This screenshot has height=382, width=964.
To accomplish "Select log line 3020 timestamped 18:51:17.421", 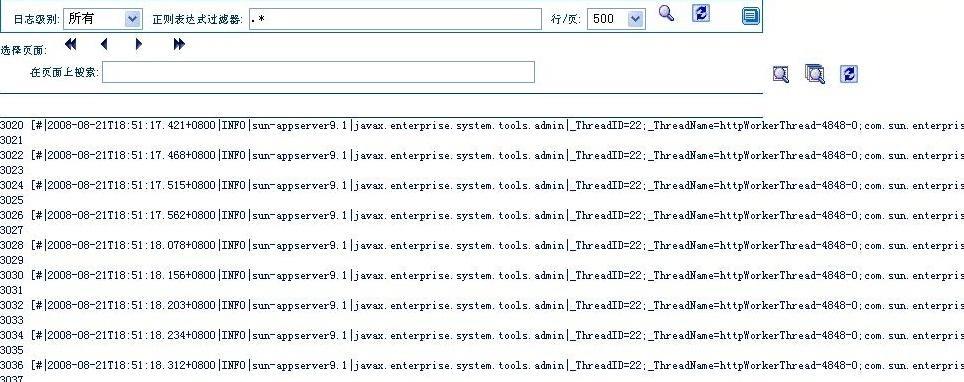I will point(482,125).
